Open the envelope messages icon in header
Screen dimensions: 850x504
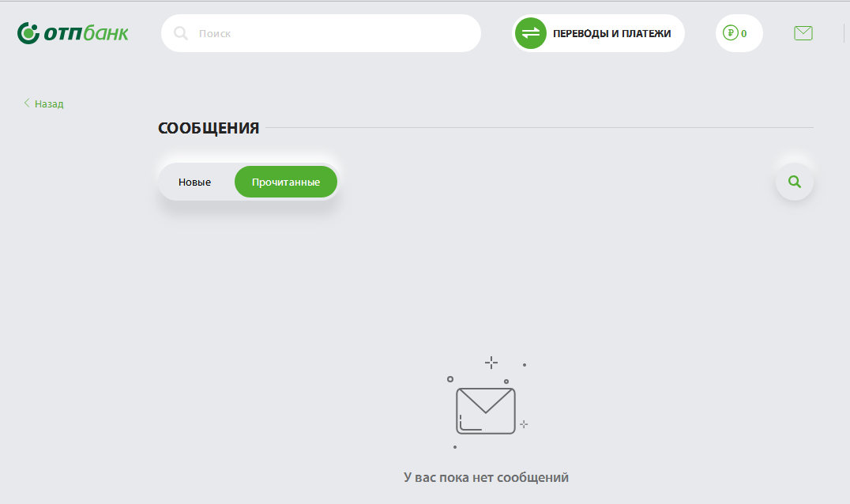pyautogui.click(x=803, y=33)
